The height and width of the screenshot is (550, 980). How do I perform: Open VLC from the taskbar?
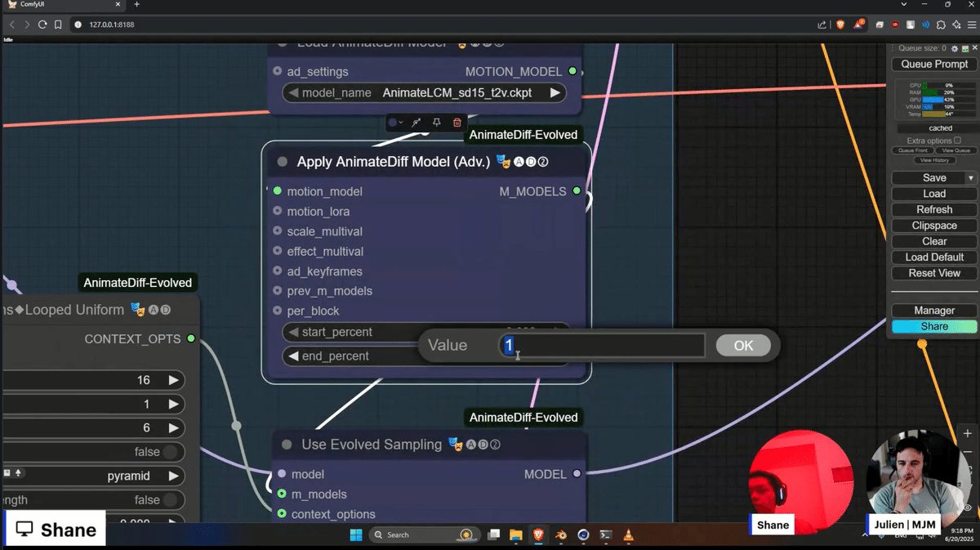click(x=628, y=534)
